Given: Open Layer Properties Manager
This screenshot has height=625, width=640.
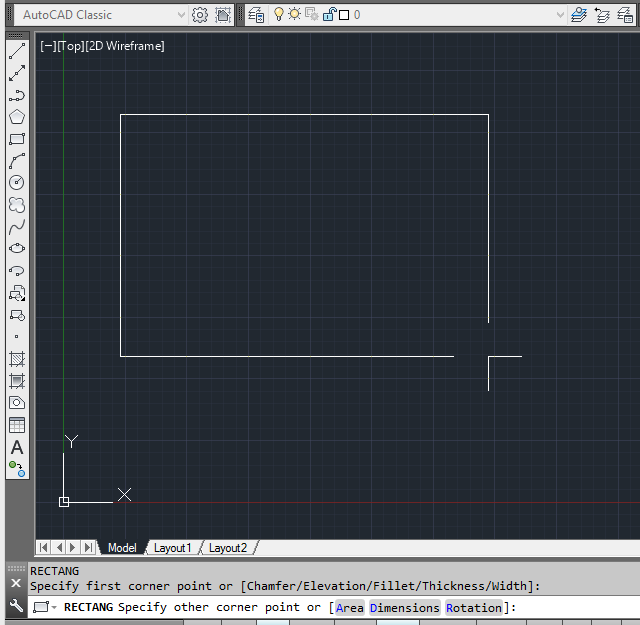Looking at the screenshot, I should click(x=256, y=15).
